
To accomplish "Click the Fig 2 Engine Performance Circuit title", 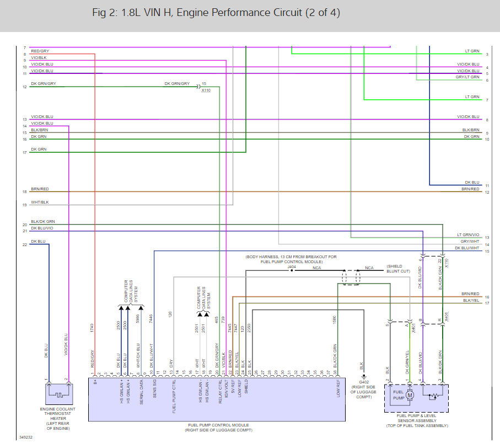I will [x=216, y=13].
